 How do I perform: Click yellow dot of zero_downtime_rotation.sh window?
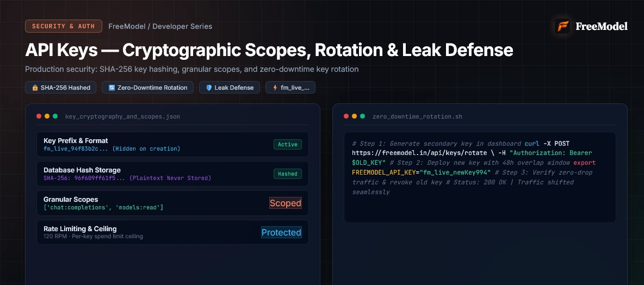coord(355,116)
